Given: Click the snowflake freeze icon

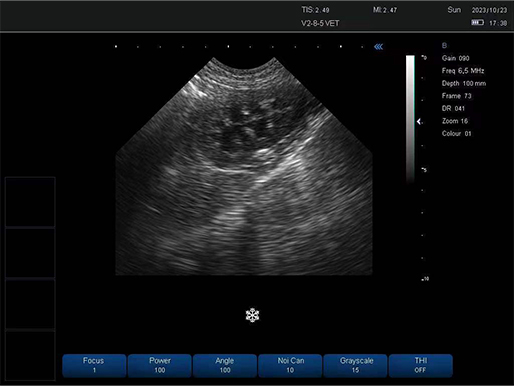Looking at the screenshot, I should pos(252,315).
